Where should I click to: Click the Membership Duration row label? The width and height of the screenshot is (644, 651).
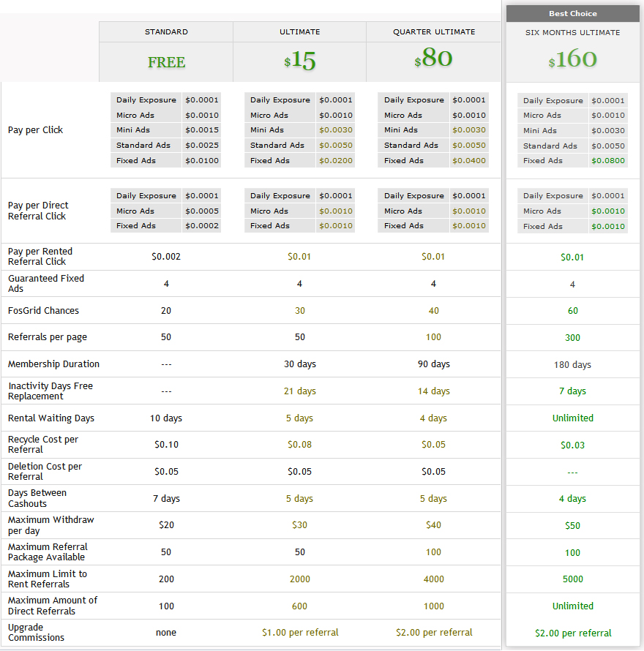pyautogui.click(x=53, y=364)
